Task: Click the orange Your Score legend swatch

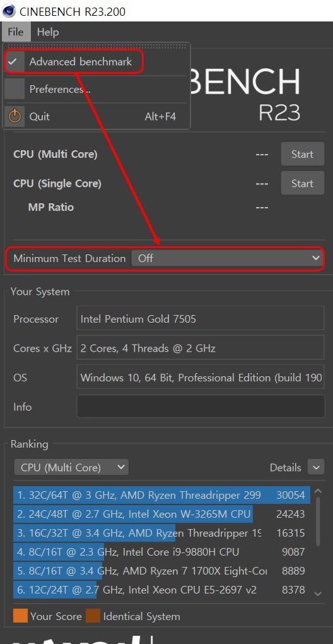Action: (x=21, y=616)
